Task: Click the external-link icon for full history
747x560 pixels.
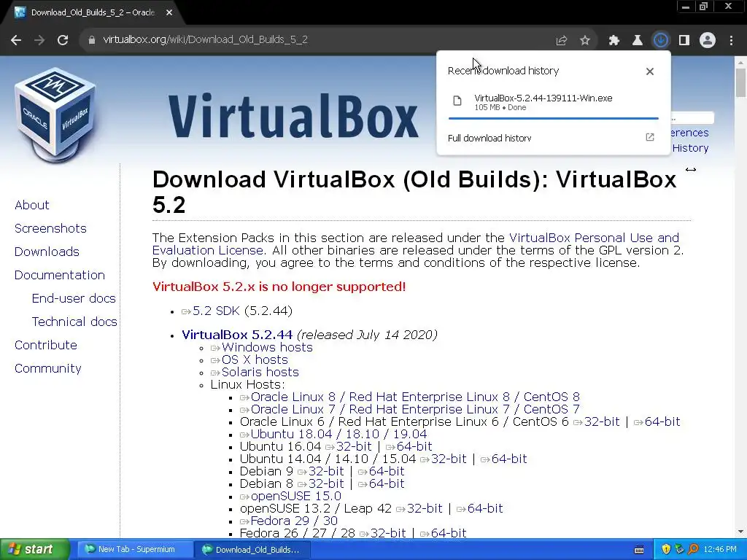Action: point(650,137)
